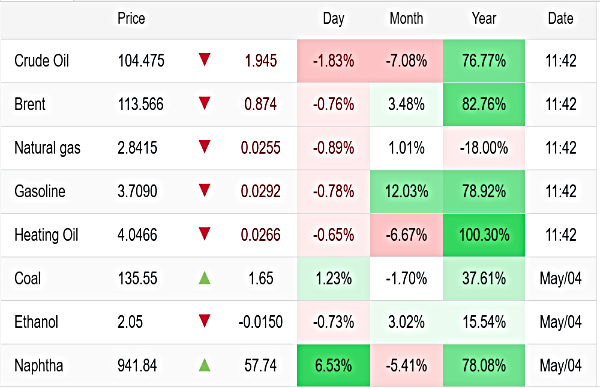Image resolution: width=600 pixels, height=388 pixels.
Task: Click Coal month change -1.70%
Action: point(406,278)
